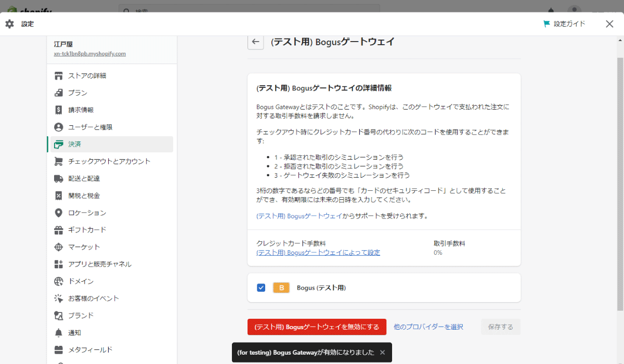
Task: Click the 江戸屋 store name
Action: (63, 44)
